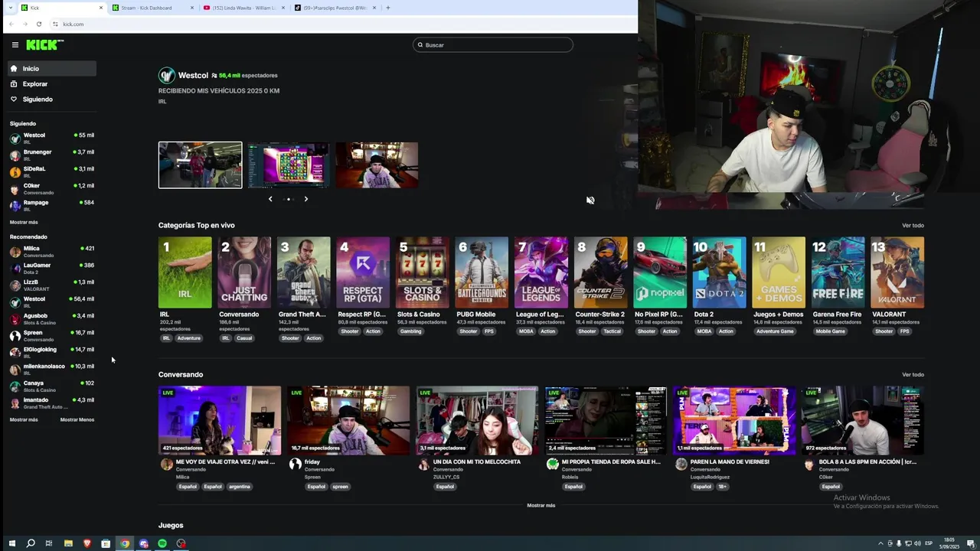This screenshot has height=551, width=980.
Task: Open the PUBG Mobile category card
Action: 482,272
